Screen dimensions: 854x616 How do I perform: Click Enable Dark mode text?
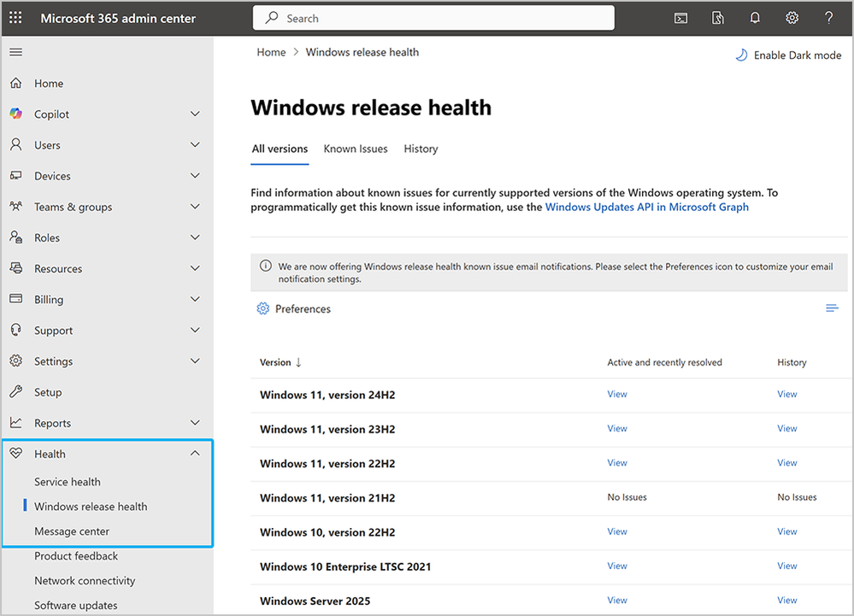coord(798,55)
